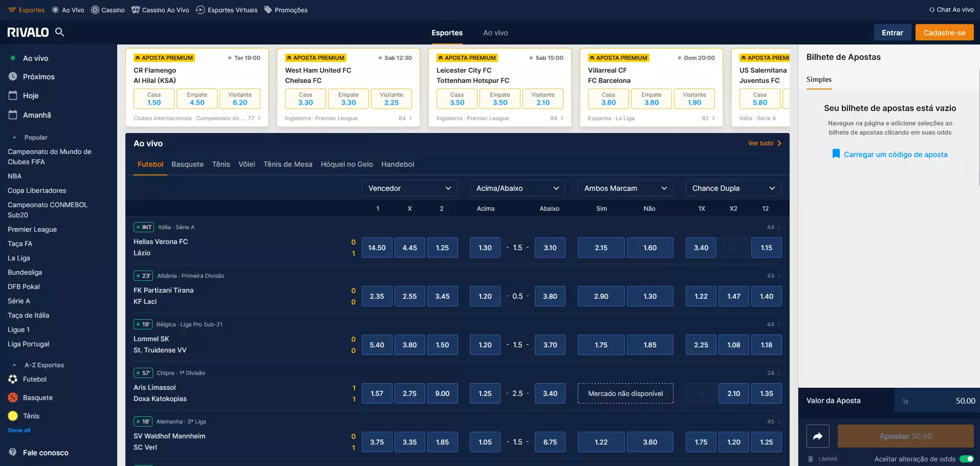The height and width of the screenshot is (466, 980).
Task: Switch to the Basquete live tab
Action: pos(187,164)
